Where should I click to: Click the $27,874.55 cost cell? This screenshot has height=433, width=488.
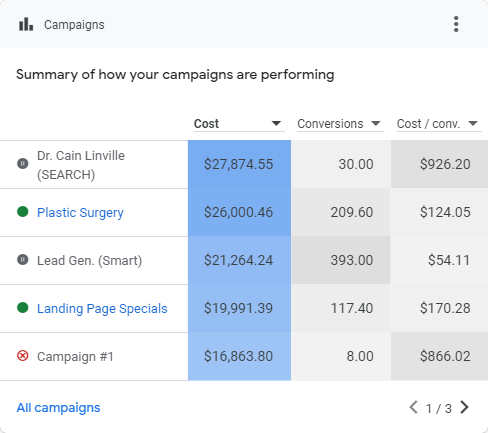[239, 164]
